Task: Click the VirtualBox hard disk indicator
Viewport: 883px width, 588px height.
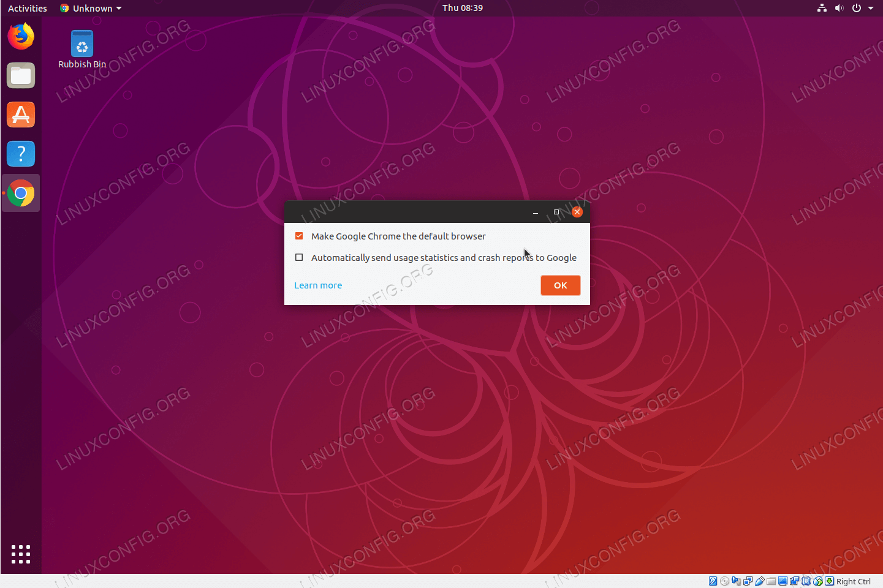Action: click(x=713, y=581)
